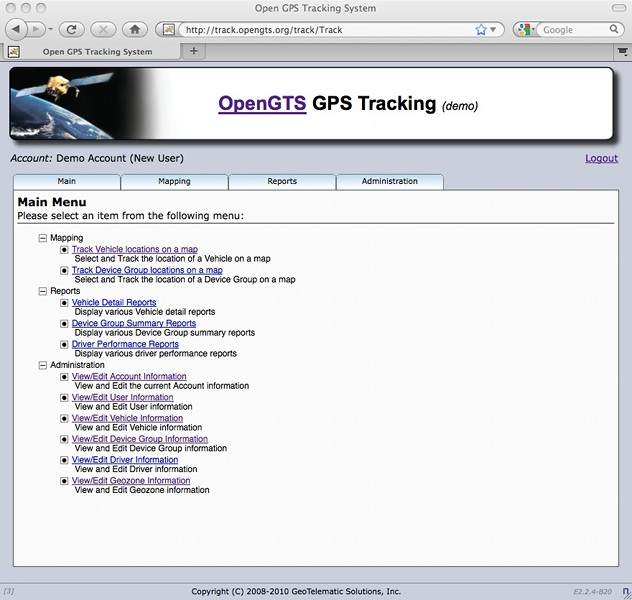Screen dimensions: 632x600
Task: Open View/Edit User Information
Action: point(123,397)
